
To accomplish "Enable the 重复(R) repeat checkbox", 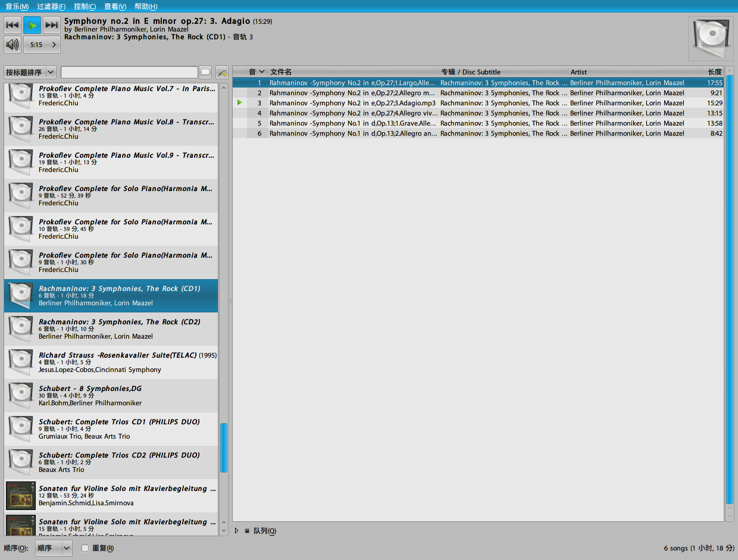I will tap(85, 548).
